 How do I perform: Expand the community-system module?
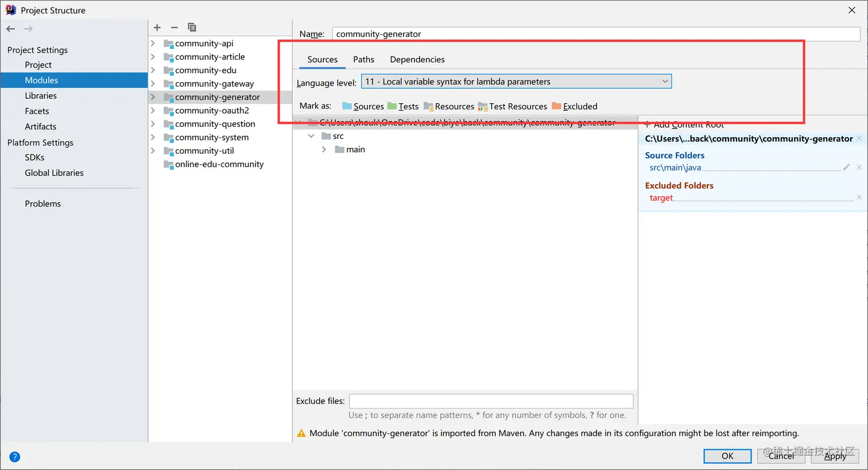[153, 137]
